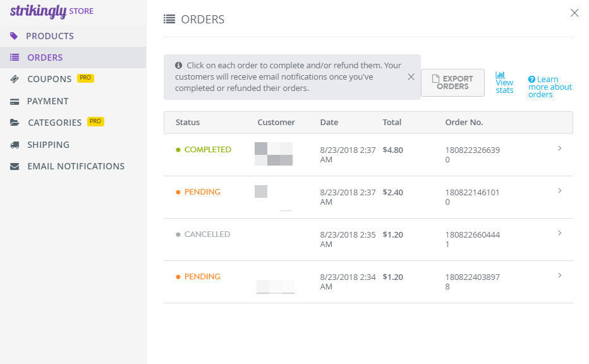Dismiss the order info notification banner
The width and height of the screenshot is (589, 364).
pos(411,77)
